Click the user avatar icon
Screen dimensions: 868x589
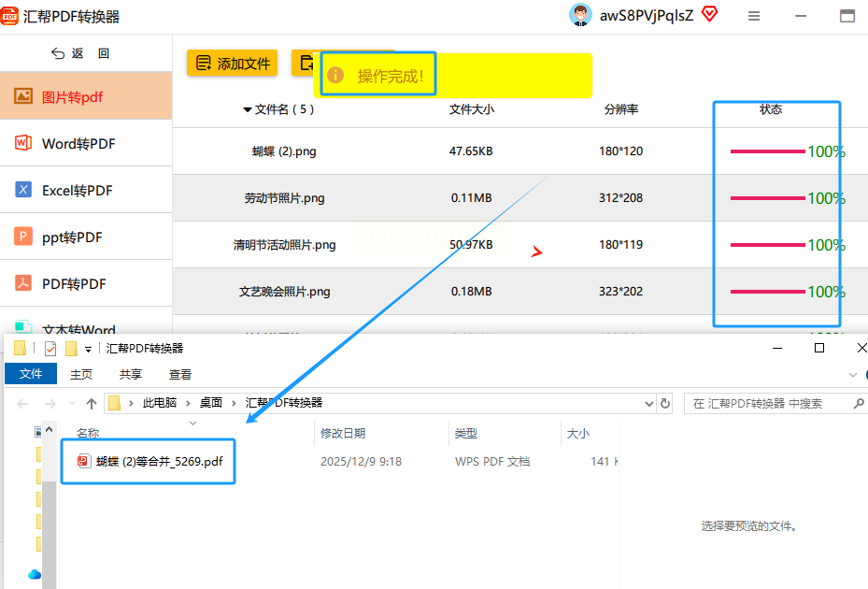[x=580, y=15]
